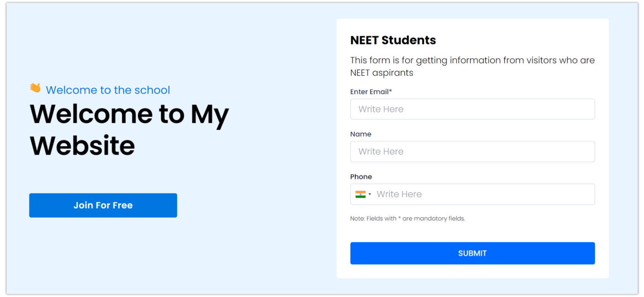Click inside the Enter Email input field
The width and height of the screenshot is (644, 297).
point(472,109)
